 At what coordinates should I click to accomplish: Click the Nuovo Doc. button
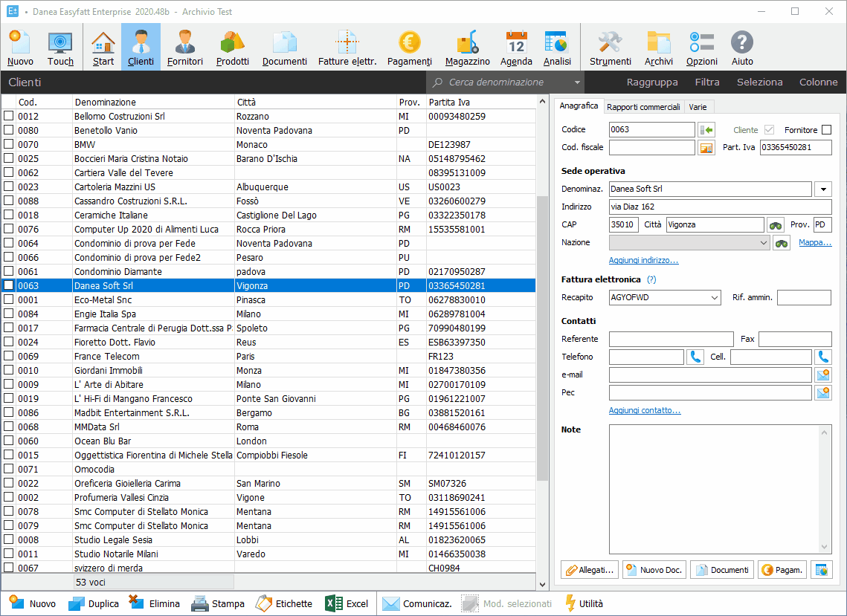coord(654,570)
